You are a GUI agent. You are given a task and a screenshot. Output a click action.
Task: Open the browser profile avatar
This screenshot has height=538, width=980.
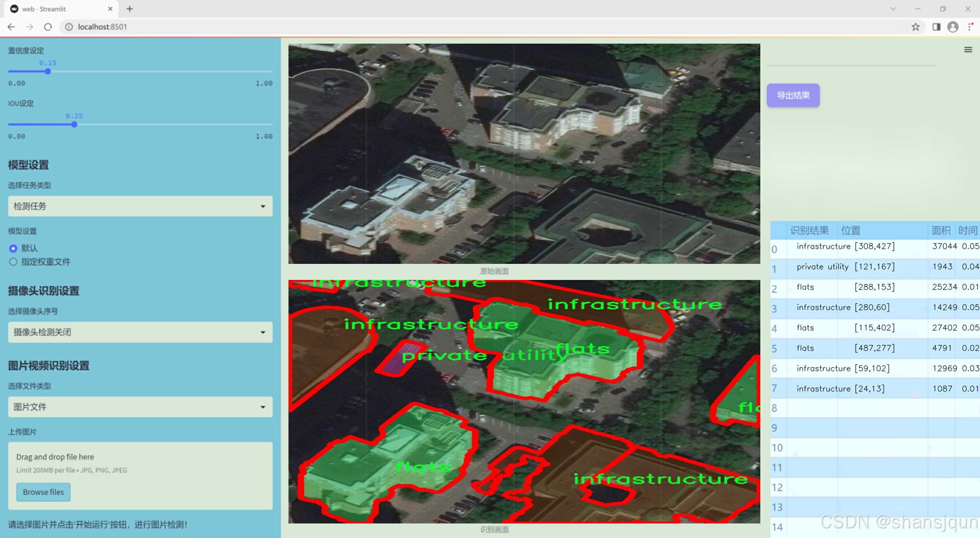coord(953,27)
